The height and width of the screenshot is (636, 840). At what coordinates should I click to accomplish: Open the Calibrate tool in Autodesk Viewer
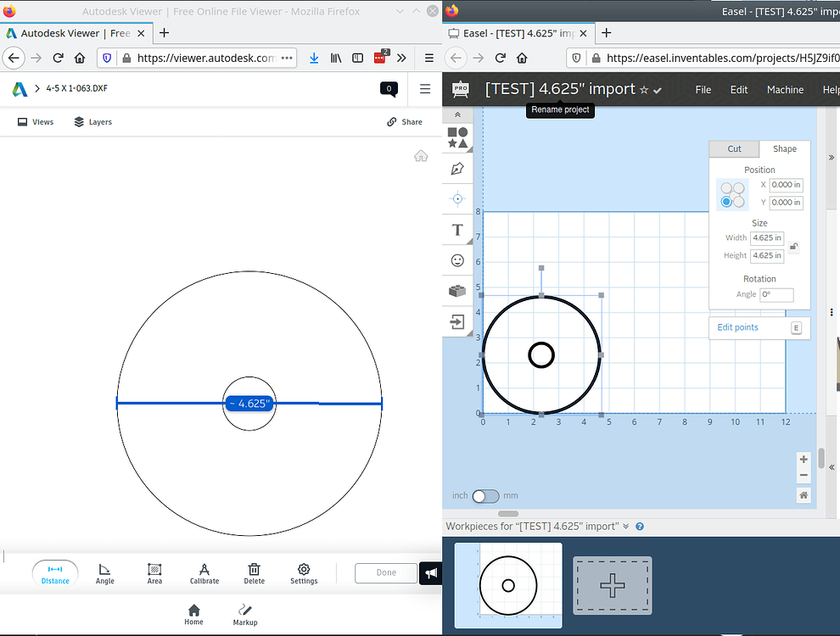pyautogui.click(x=204, y=572)
